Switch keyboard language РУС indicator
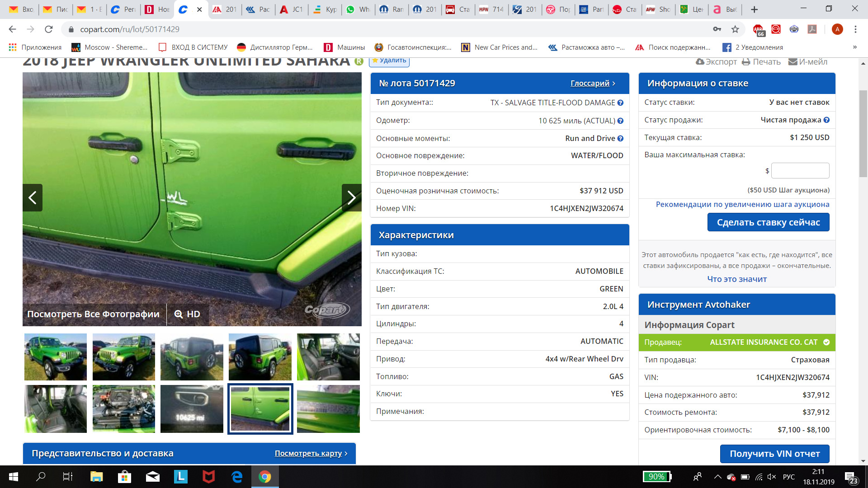868x488 pixels. [788, 477]
